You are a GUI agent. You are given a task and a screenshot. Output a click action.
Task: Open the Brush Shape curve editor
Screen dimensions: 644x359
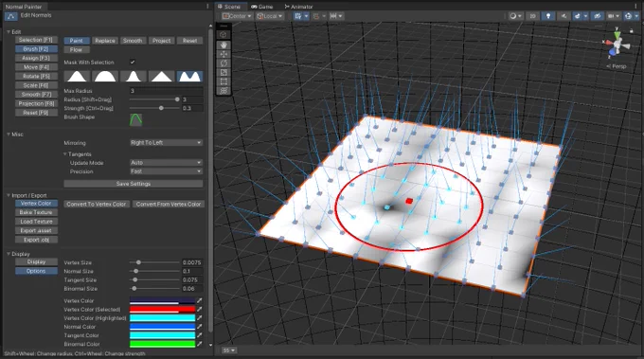(136, 119)
